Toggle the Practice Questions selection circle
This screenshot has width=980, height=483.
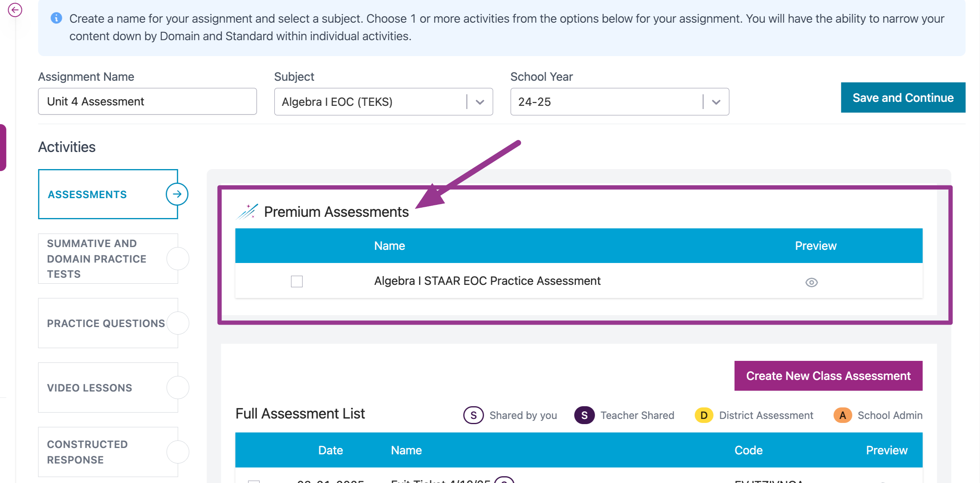[x=178, y=323]
